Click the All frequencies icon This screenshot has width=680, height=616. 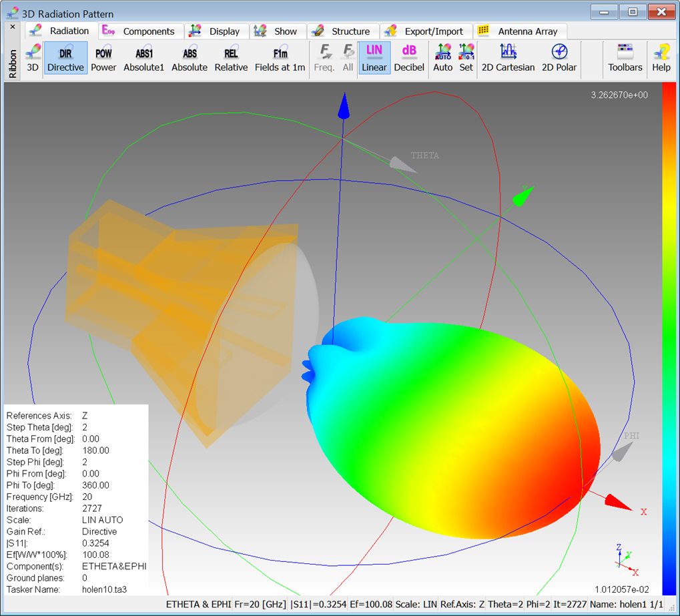coord(348,59)
